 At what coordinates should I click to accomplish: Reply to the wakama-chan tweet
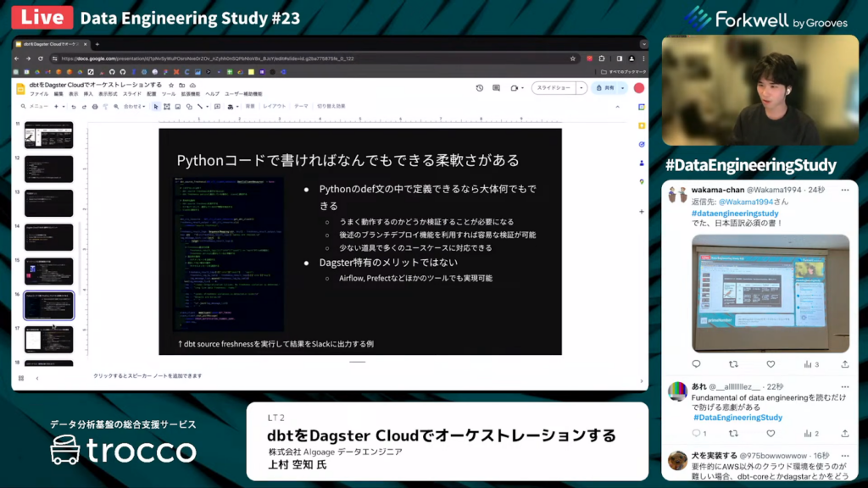697,364
